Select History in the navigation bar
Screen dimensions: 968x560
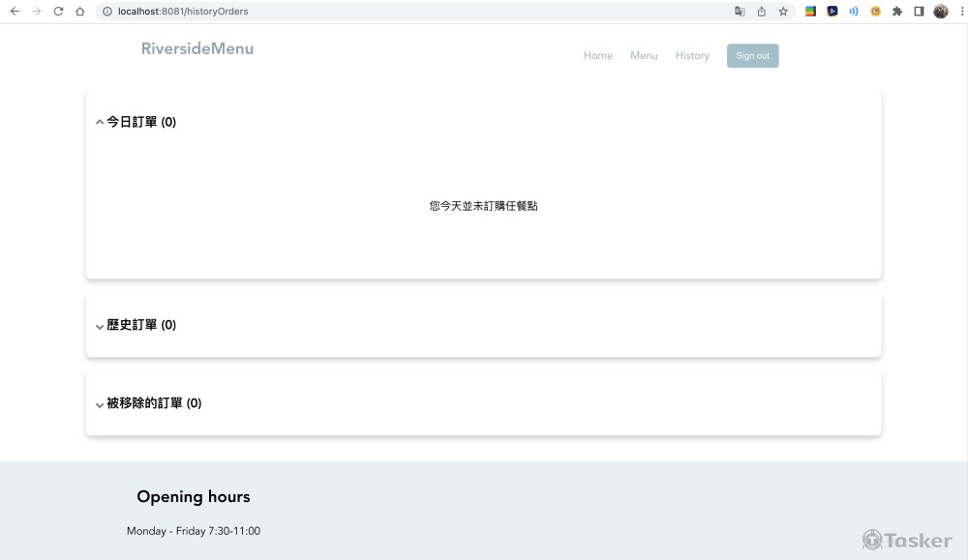(692, 56)
